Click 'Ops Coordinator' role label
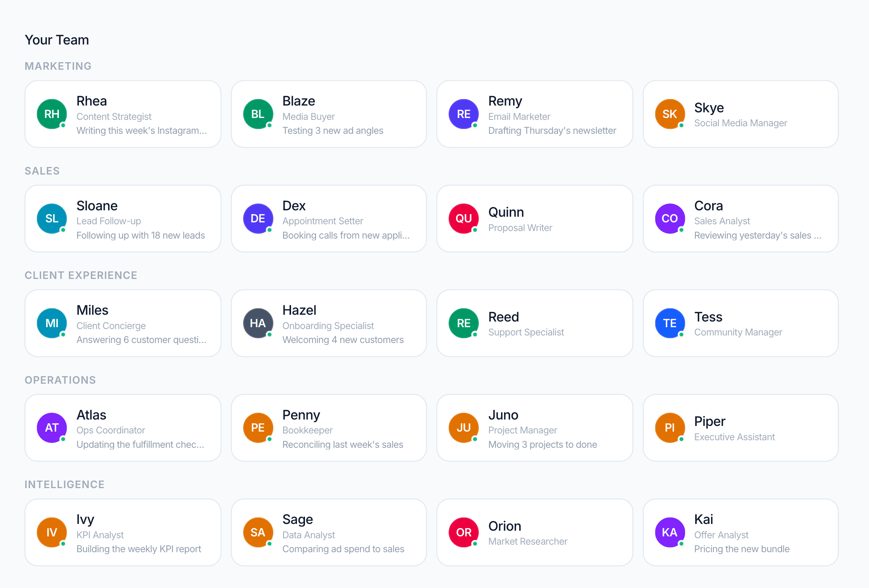The height and width of the screenshot is (588, 869). tap(110, 430)
